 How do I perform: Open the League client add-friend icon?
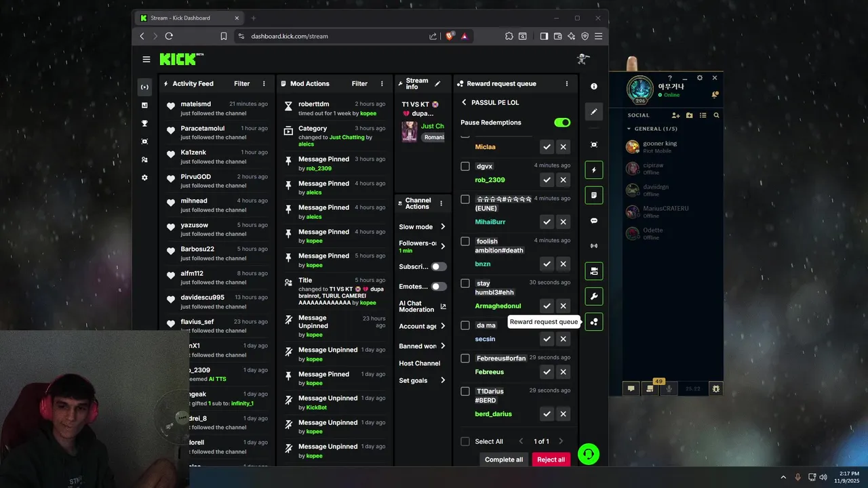click(x=675, y=115)
